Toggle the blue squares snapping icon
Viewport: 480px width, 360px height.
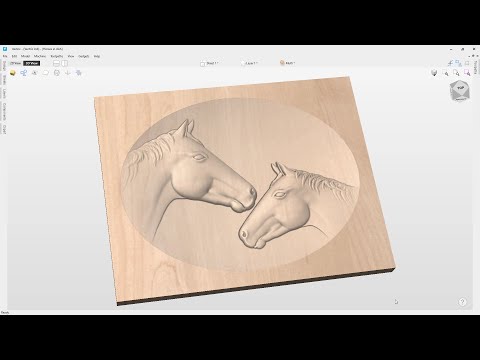pyautogui.click(x=459, y=63)
